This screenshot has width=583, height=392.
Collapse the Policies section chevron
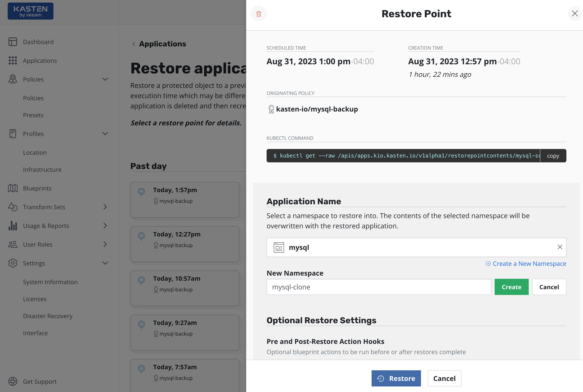coord(105,79)
